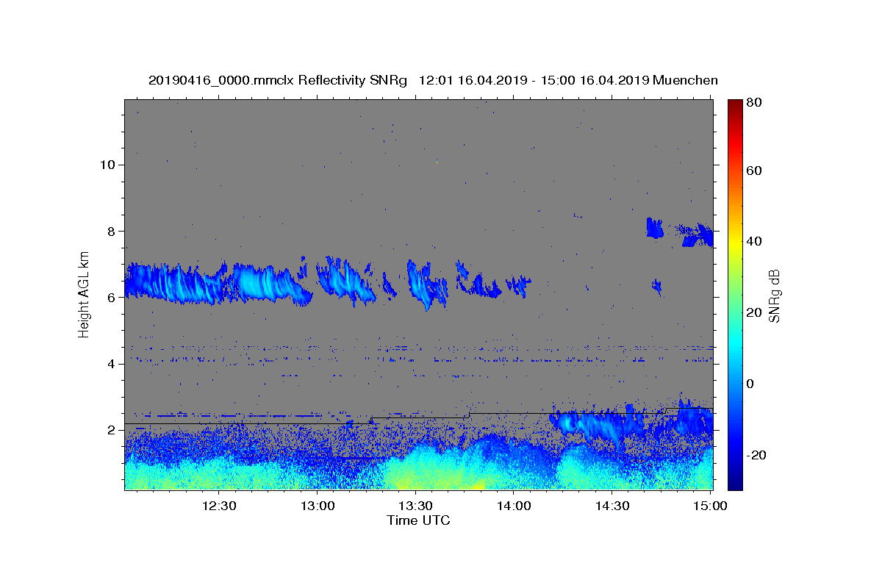Click the yellow band of the colorbar
This screenshot has width=882, height=588.
point(734,243)
